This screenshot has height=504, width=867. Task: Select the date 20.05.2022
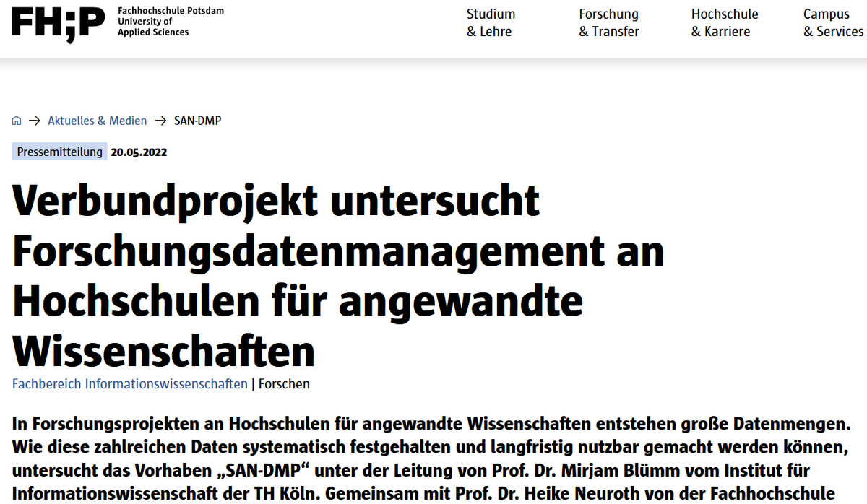(x=138, y=151)
